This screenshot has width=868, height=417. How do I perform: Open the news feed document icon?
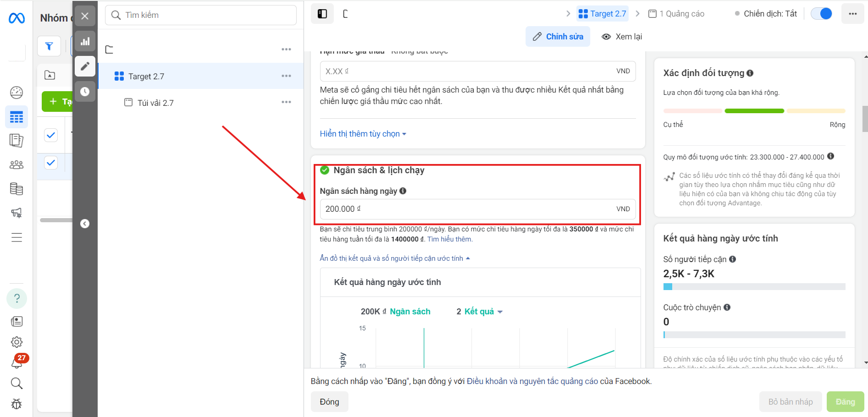17,322
